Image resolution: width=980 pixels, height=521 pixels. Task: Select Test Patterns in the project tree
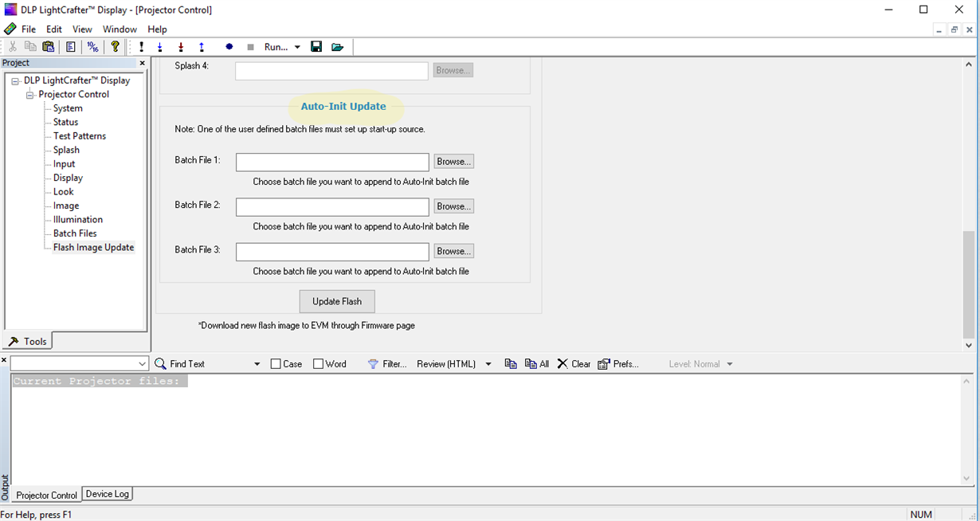coord(80,136)
